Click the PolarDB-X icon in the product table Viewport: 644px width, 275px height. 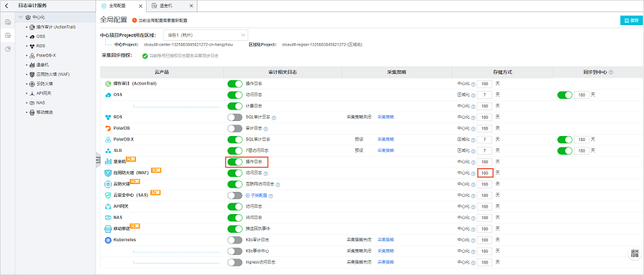pos(109,140)
